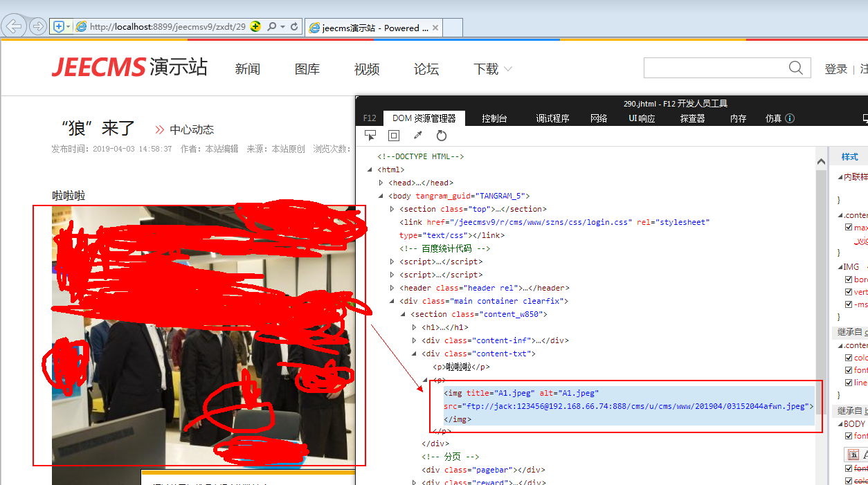This screenshot has width=868, height=485.
Task: Expand the header class="header rel" node
Action: tap(392, 288)
